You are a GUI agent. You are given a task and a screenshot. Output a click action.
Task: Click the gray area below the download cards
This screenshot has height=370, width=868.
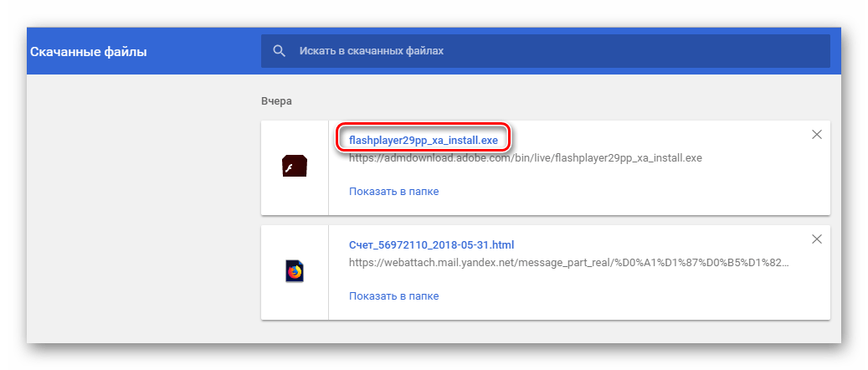544,332
